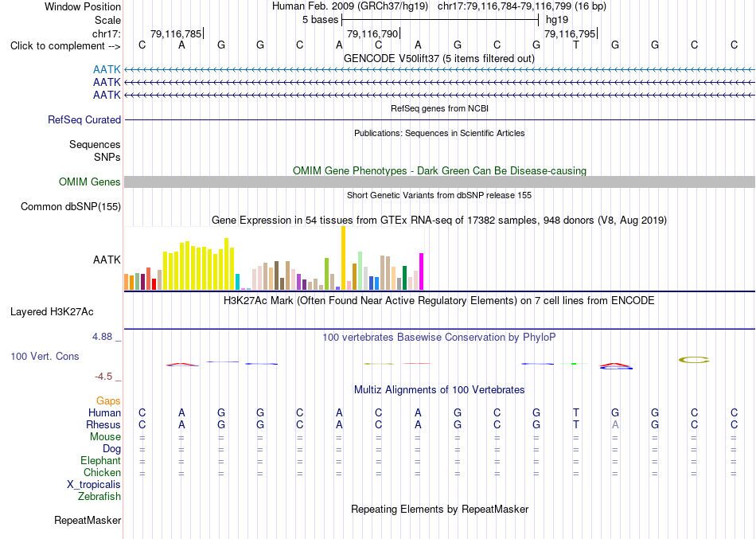The height and width of the screenshot is (539, 756).
Task: Open the OMIM Gene Phenotypes track title
Action: click(x=439, y=171)
